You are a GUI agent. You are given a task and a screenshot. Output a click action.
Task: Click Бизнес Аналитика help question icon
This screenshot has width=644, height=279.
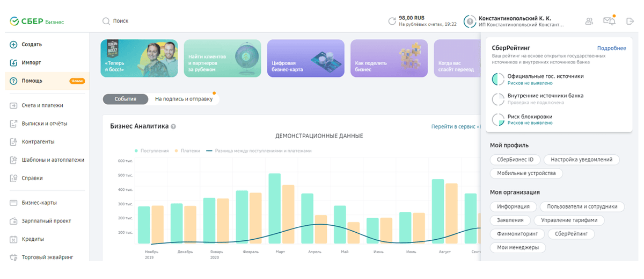pos(173,127)
